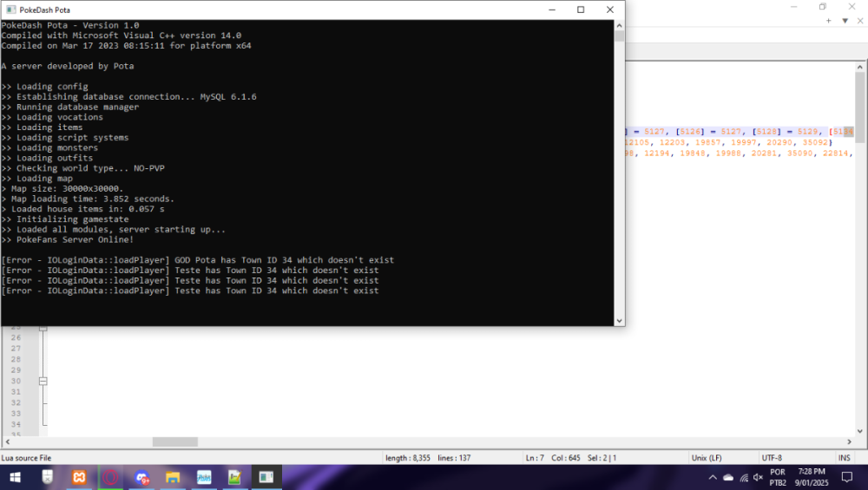The image size is (868, 490).
Task: Switch the POR PTB2 keyboard language
Action: click(778, 477)
